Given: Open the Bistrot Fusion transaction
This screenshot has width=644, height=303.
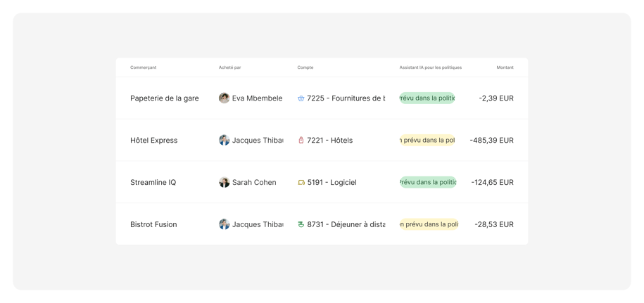Looking at the screenshot, I should pyautogui.click(x=153, y=224).
